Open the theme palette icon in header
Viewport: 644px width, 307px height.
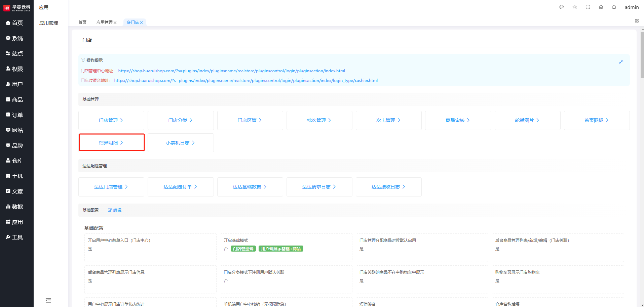[561, 7]
